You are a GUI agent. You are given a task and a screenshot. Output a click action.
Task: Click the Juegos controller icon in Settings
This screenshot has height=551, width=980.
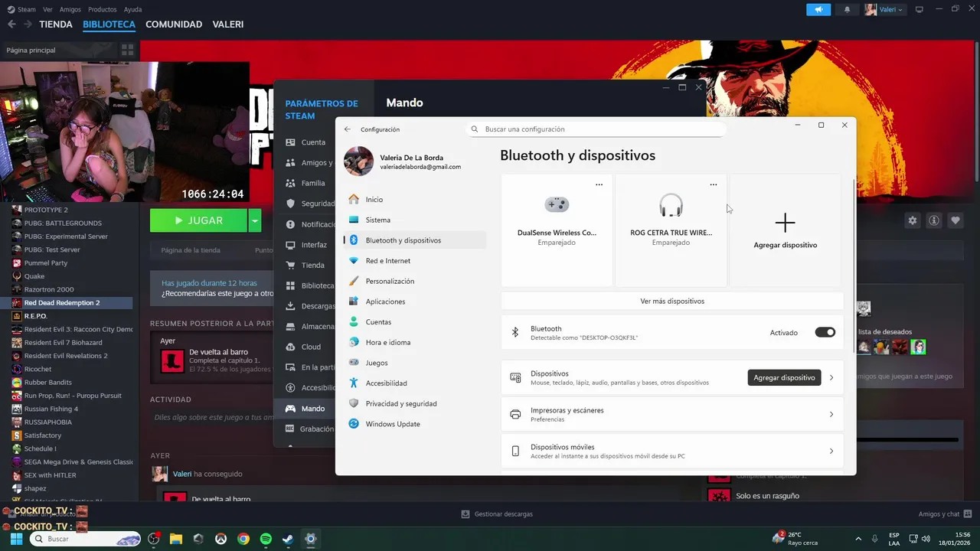click(354, 363)
